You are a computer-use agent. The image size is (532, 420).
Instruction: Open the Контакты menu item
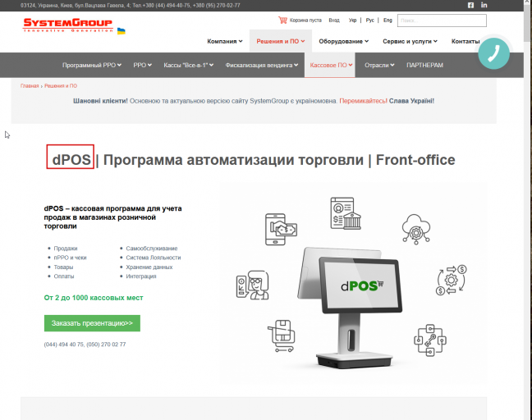click(465, 41)
